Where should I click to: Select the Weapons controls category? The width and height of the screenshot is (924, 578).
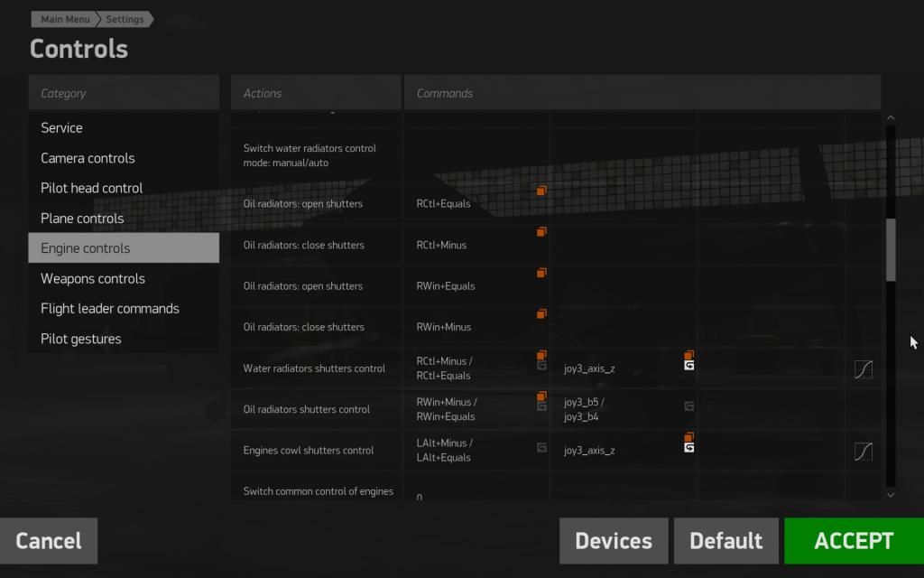click(92, 278)
